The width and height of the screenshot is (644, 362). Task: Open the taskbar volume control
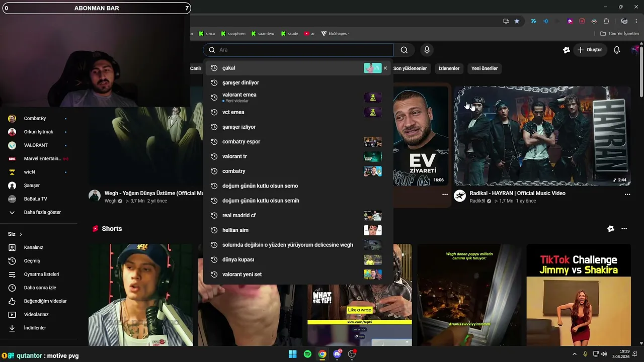click(x=604, y=354)
